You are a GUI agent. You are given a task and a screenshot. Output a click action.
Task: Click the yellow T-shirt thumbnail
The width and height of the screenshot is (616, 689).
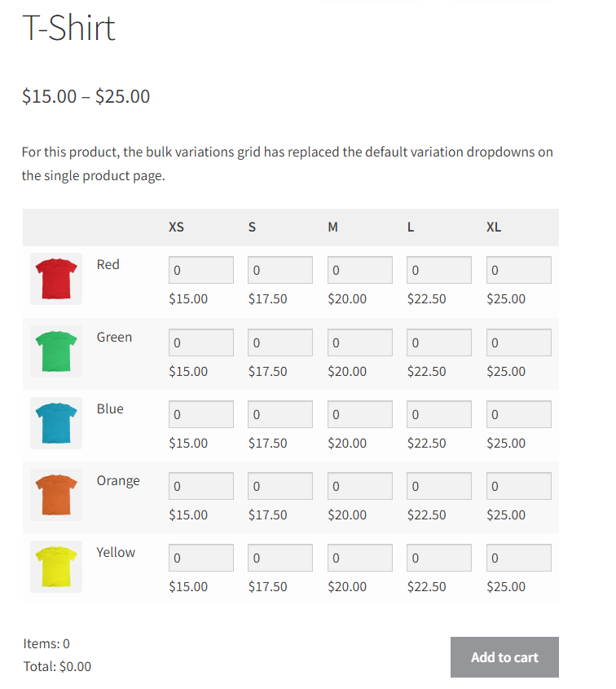click(x=55, y=566)
